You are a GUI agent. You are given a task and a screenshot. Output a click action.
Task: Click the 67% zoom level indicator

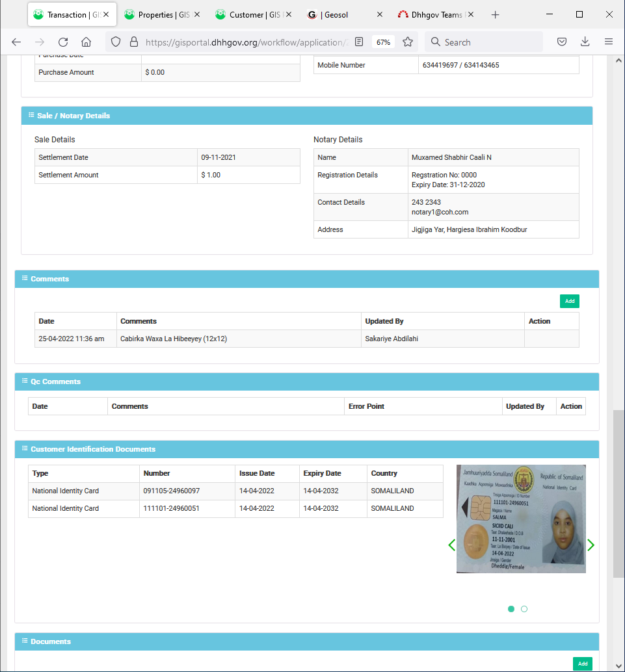point(383,42)
